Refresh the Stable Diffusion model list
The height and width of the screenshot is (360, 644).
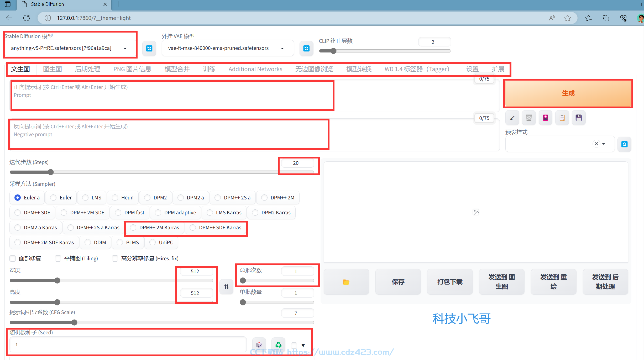point(149,48)
